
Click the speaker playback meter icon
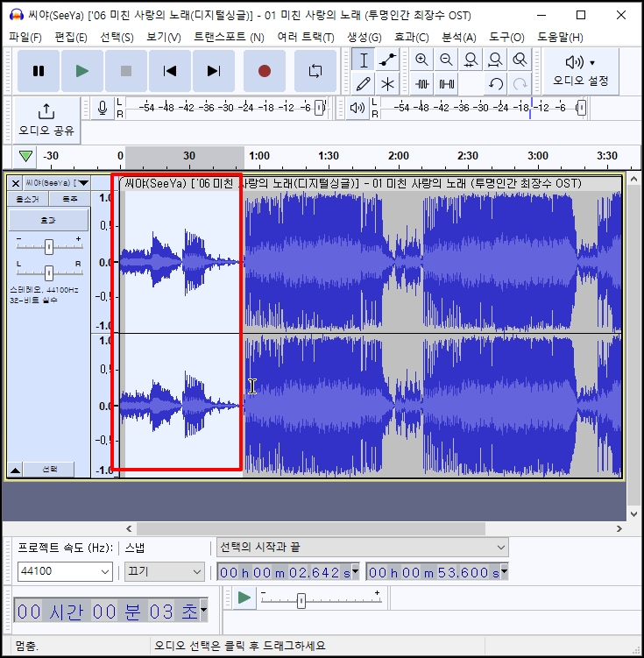(357, 109)
